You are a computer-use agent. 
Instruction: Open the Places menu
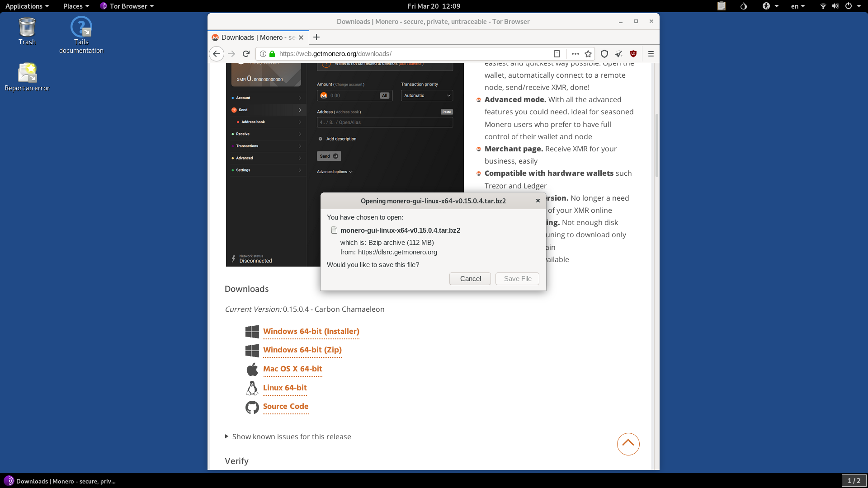[76, 6]
